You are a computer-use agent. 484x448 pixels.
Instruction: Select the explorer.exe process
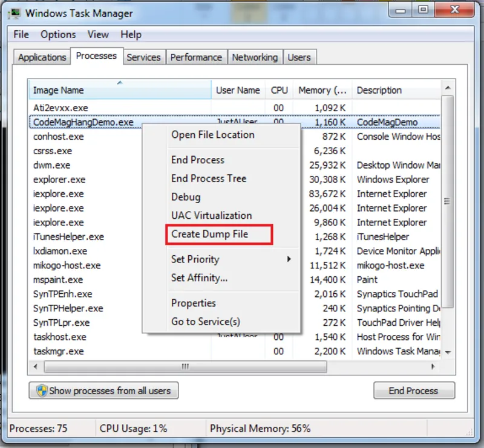click(x=59, y=180)
